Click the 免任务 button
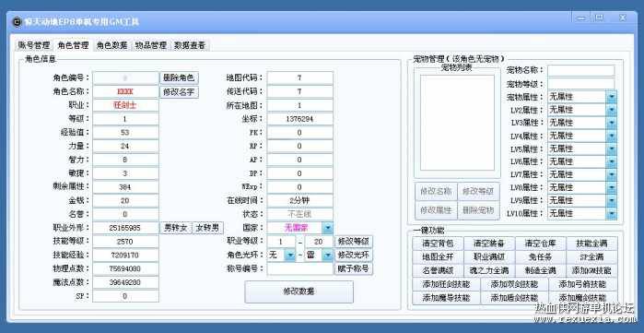Viewport: 644px width, 333px height. 540,257
